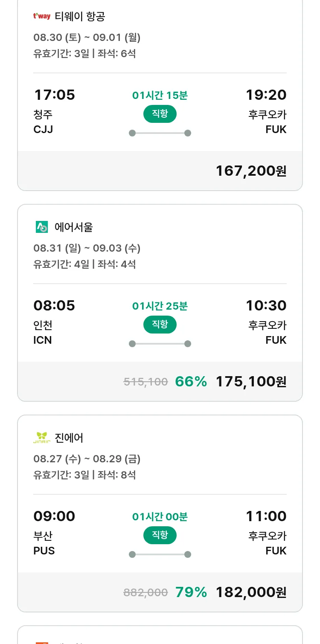Select the 182,000원 Jin Air price
The height and width of the screenshot is (644, 320).
point(251,592)
